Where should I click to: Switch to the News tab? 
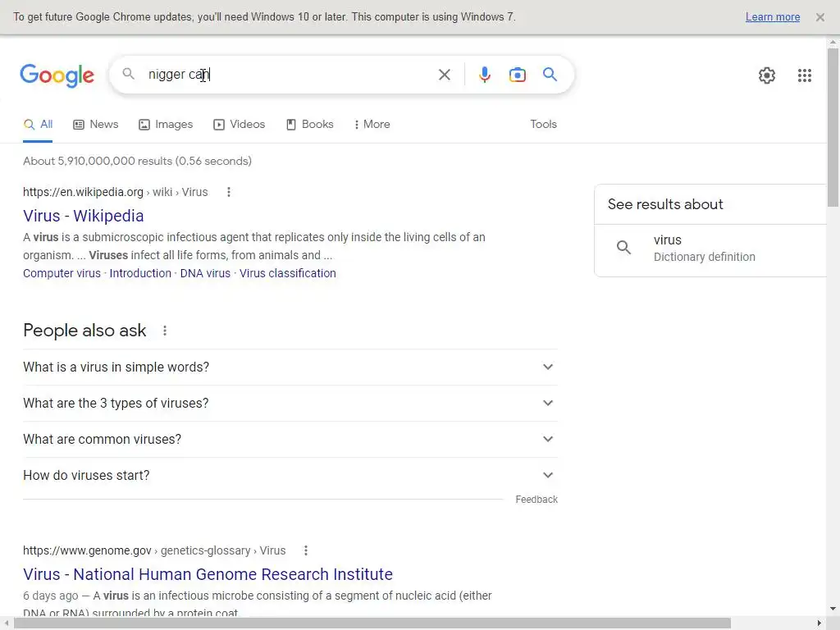[95, 125]
